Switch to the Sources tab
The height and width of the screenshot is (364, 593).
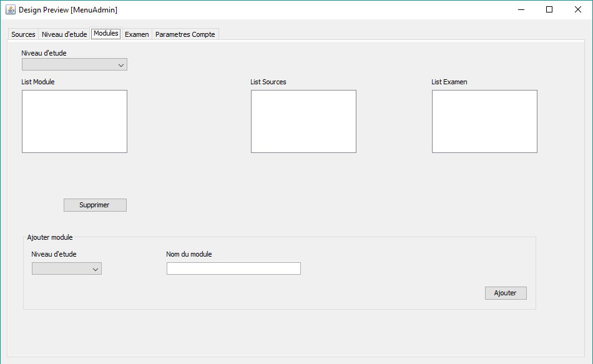point(23,34)
